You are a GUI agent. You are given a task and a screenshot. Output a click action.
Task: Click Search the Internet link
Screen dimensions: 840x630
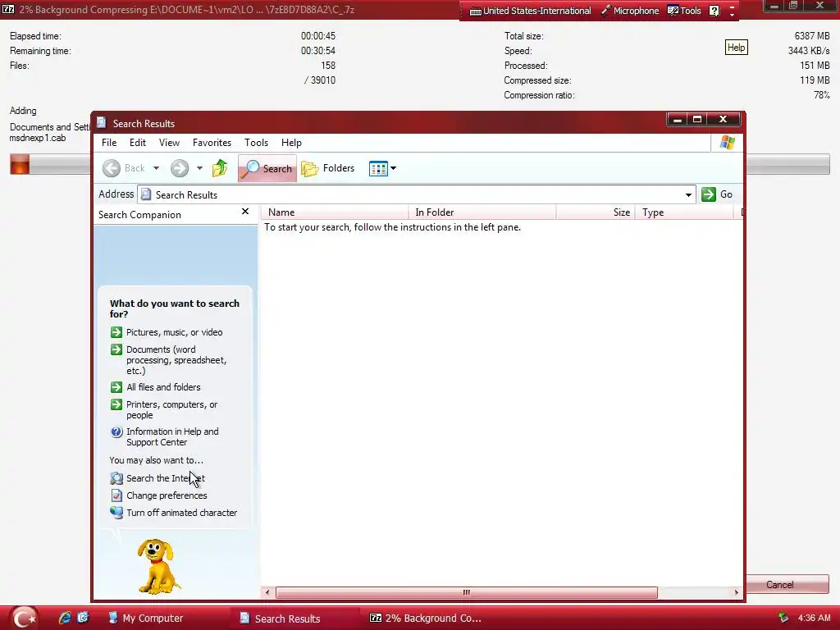click(x=166, y=478)
